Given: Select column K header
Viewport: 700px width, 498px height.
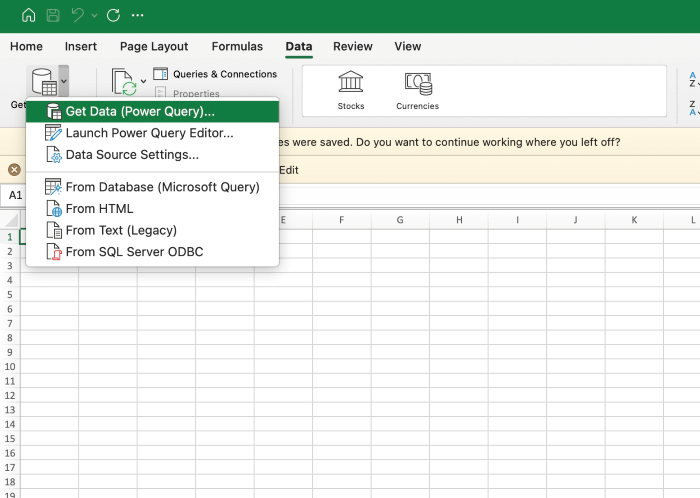Looking at the screenshot, I should tap(634, 220).
